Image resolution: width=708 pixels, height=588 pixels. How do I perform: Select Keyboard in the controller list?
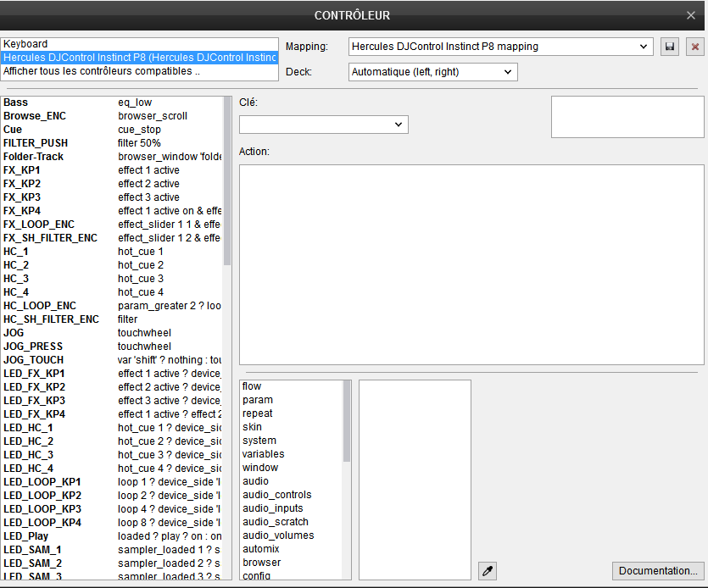(x=140, y=44)
